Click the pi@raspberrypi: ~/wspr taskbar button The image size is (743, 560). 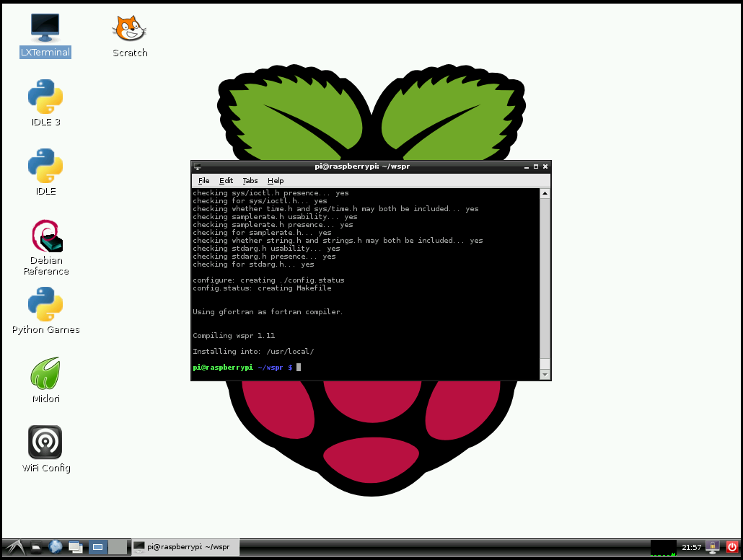(185, 547)
